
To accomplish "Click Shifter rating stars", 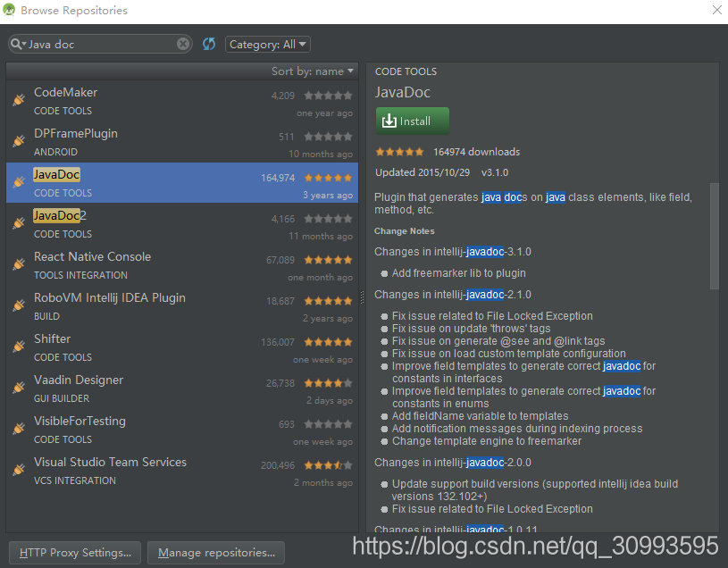I will pos(328,342).
